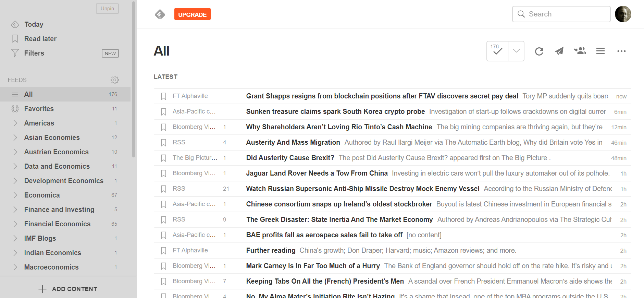Click the orange UPGRADE button

tap(193, 14)
